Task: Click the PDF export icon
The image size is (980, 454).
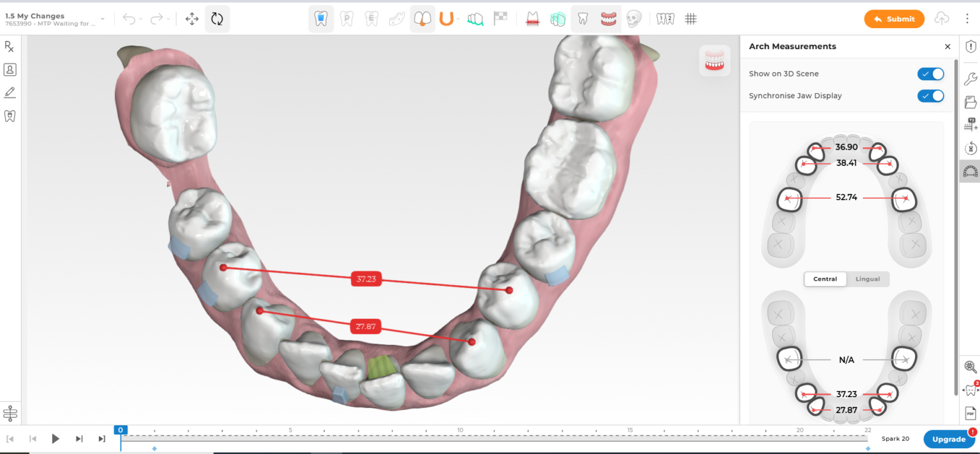Action: tap(970, 413)
